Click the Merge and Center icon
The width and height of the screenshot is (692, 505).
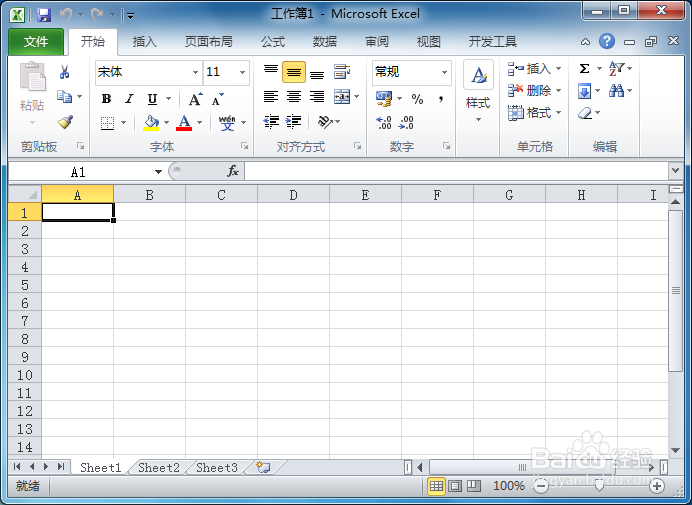(342, 97)
